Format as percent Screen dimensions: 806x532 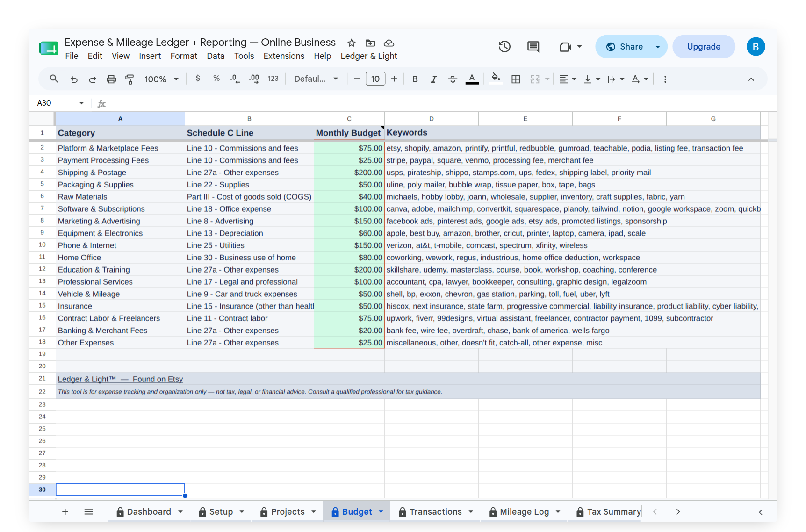pos(216,79)
